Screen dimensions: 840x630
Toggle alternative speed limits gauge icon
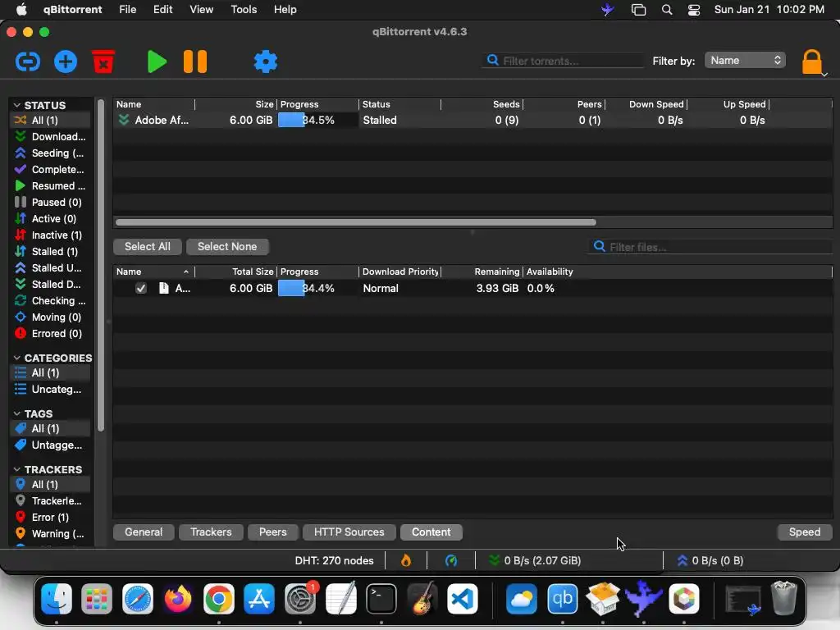pyautogui.click(x=451, y=560)
